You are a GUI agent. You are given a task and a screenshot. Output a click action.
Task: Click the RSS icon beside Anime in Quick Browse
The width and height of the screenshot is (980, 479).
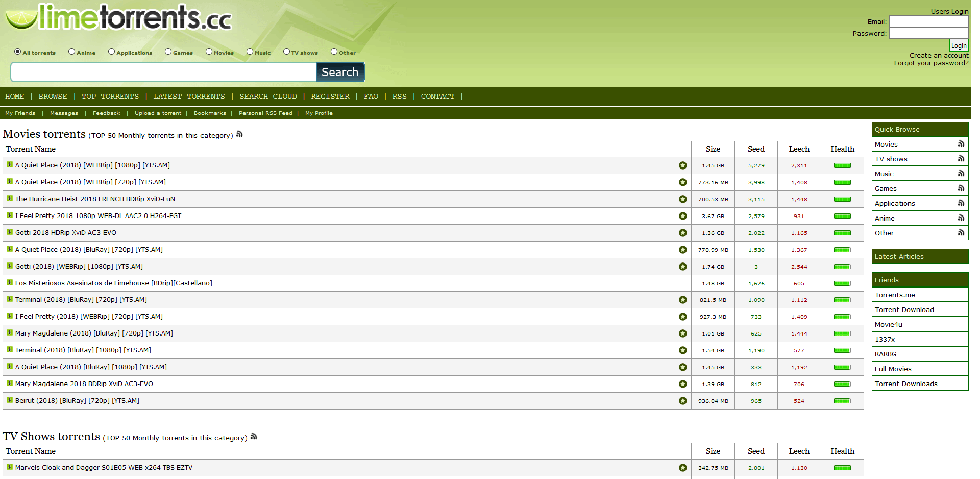pos(962,218)
